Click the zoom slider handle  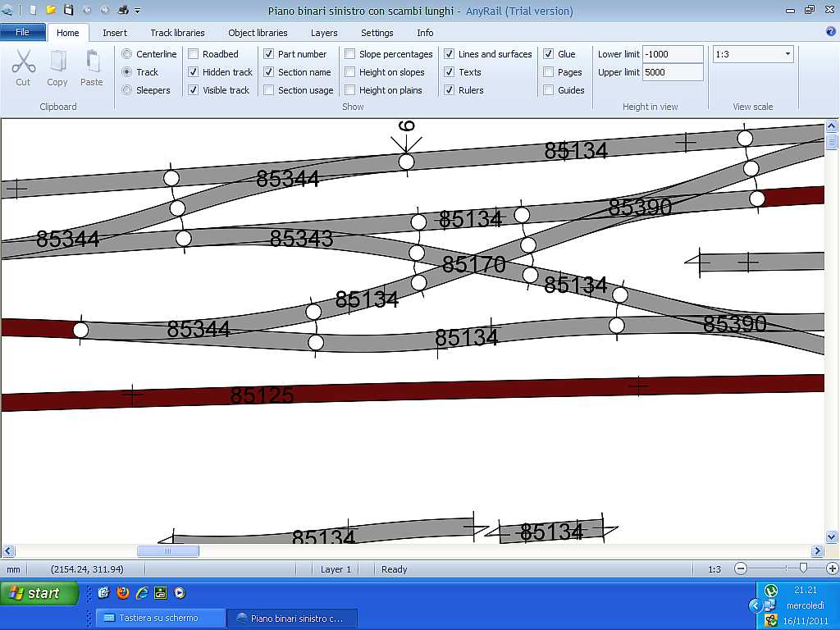803,568
